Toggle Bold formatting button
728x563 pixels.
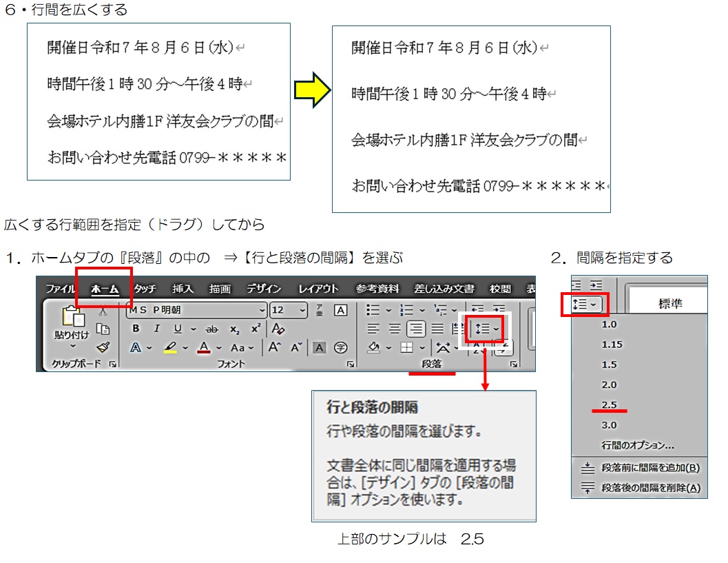click(x=136, y=329)
